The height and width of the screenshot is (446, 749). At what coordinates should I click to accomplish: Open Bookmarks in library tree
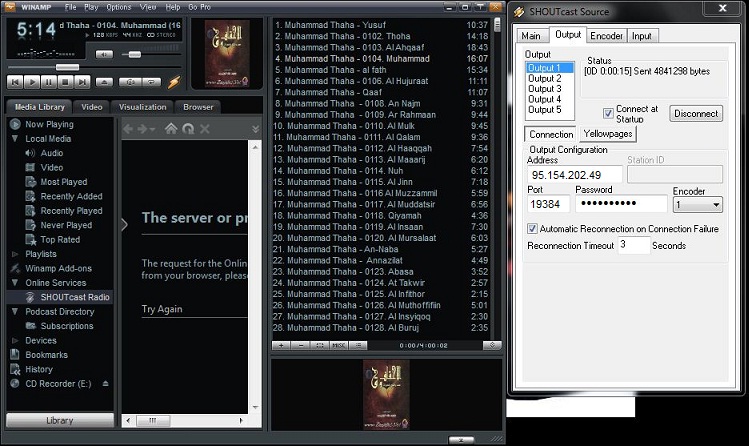click(46, 355)
